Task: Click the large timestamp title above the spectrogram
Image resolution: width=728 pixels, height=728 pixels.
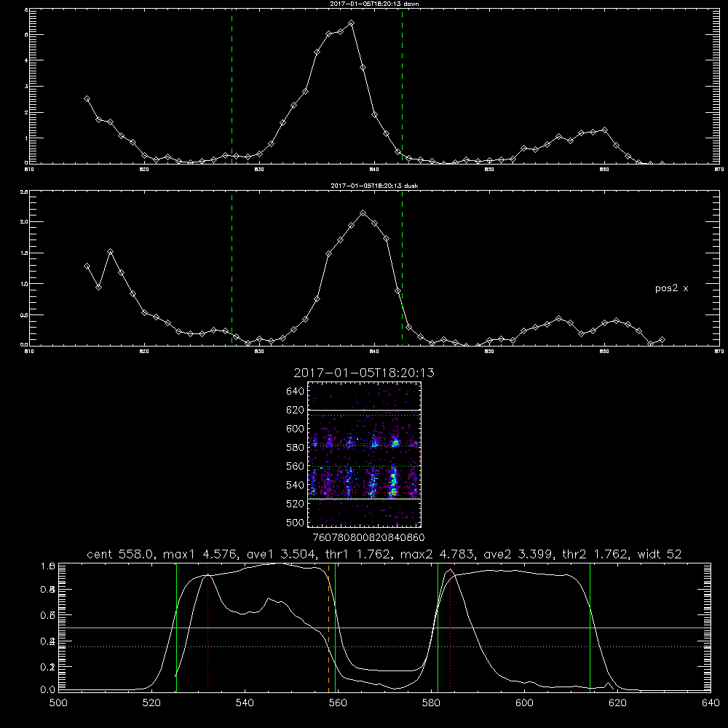Action: click(x=364, y=373)
